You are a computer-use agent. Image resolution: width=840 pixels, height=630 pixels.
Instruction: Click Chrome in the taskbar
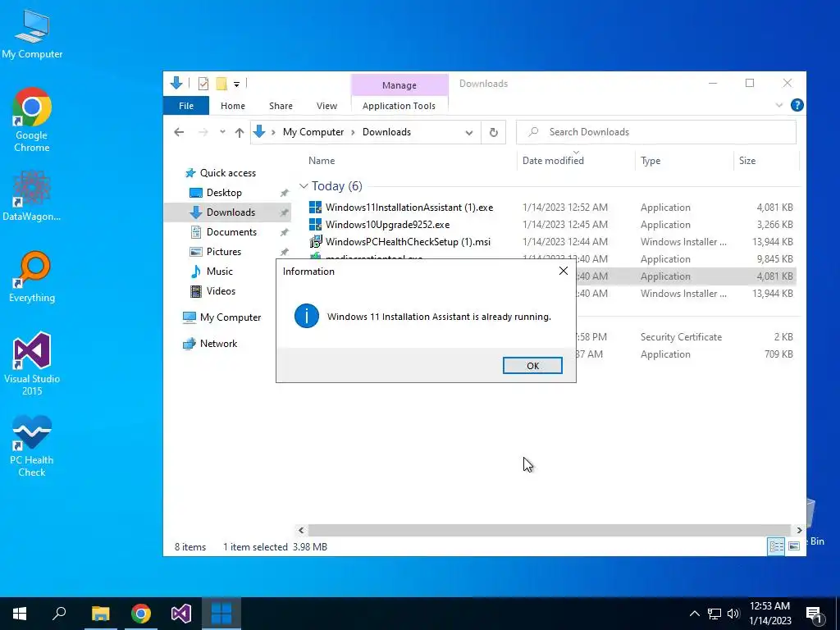(141, 614)
